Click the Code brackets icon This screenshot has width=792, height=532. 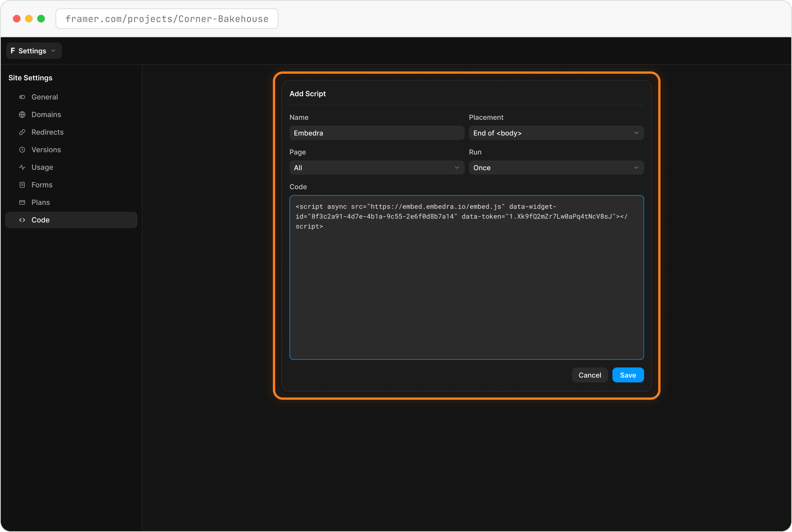pyautogui.click(x=22, y=220)
